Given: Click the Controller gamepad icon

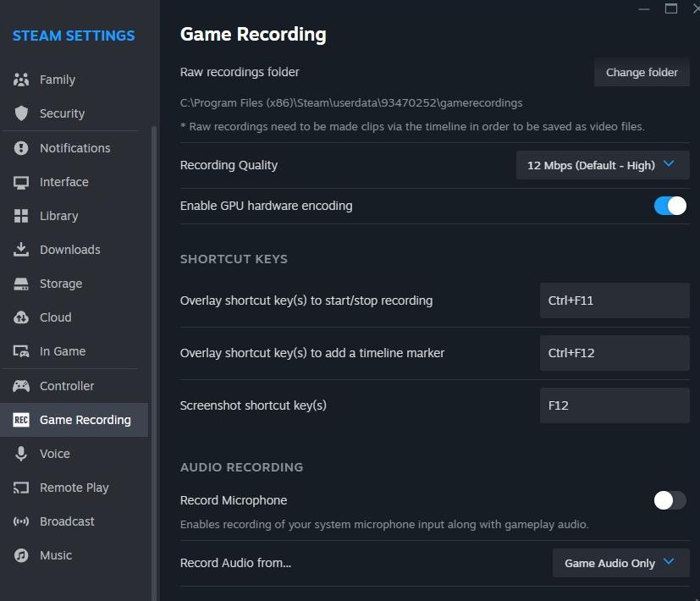Looking at the screenshot, I should pos(21,386).
